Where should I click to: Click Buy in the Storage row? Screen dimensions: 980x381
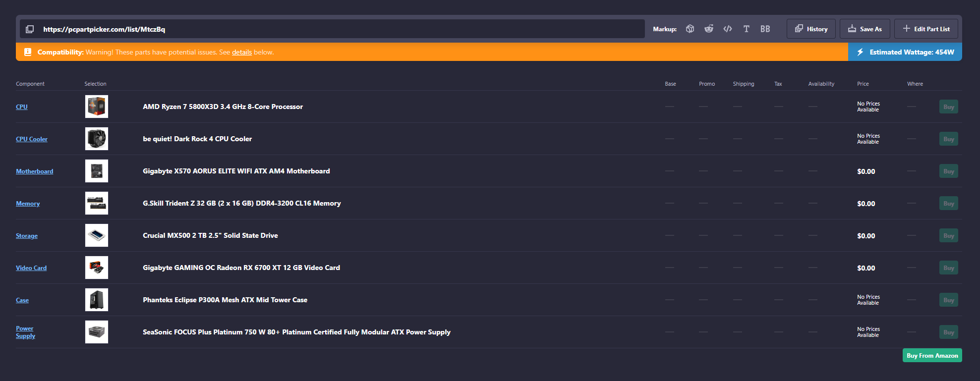[x=949, y=235]
